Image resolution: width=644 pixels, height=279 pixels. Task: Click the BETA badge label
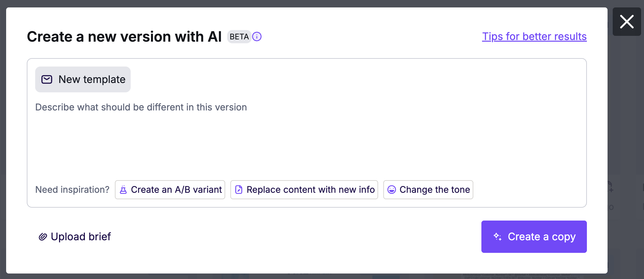239,37
